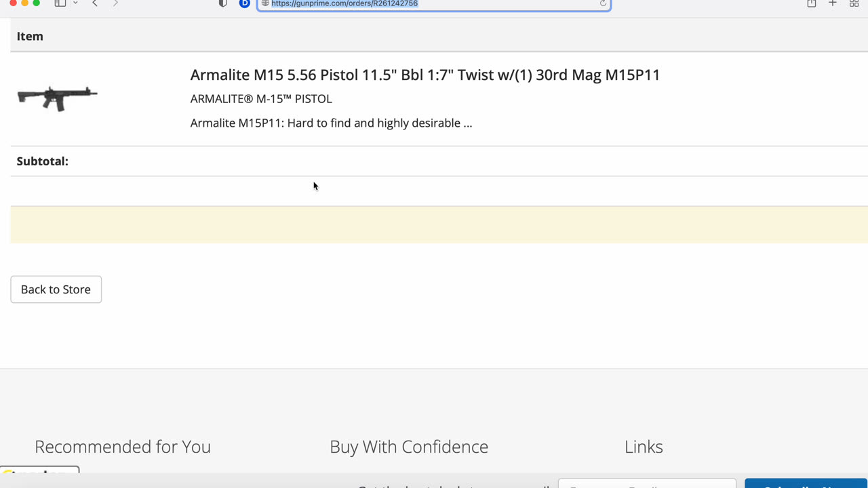Add a new tab with the plus icon

[833, 3]
